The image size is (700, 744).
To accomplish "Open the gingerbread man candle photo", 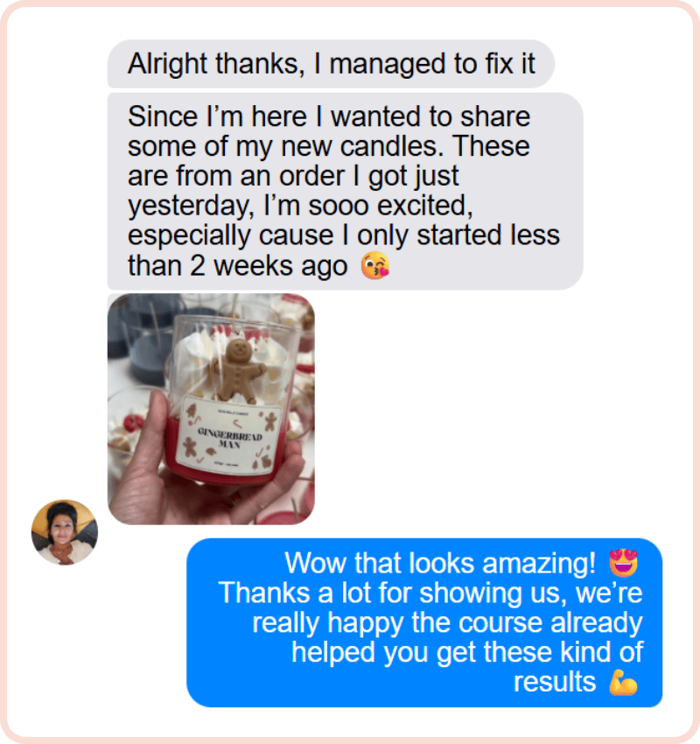I will click(x=211, y=409).
